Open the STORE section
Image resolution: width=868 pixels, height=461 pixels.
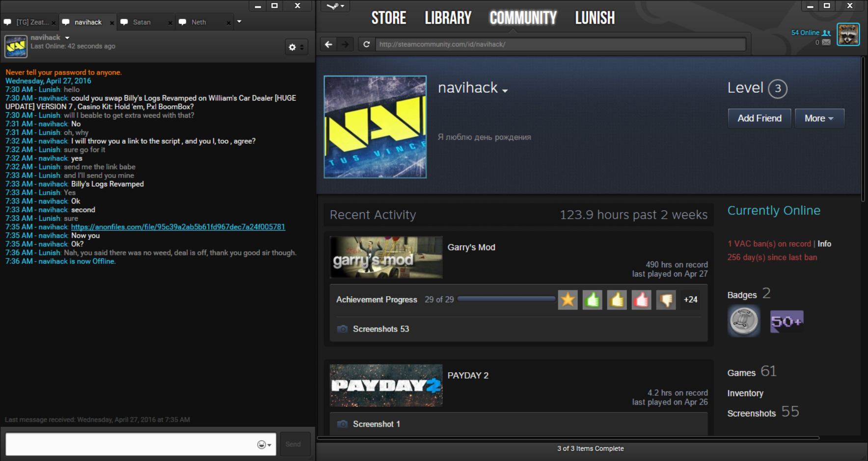point(388,18)
